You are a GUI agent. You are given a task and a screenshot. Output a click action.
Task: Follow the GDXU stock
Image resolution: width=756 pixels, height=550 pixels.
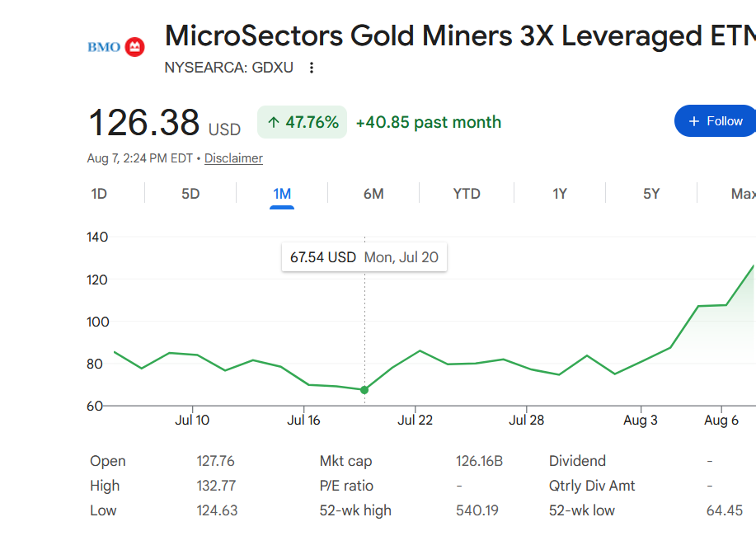pyautogui.click(x=716, y=121)
